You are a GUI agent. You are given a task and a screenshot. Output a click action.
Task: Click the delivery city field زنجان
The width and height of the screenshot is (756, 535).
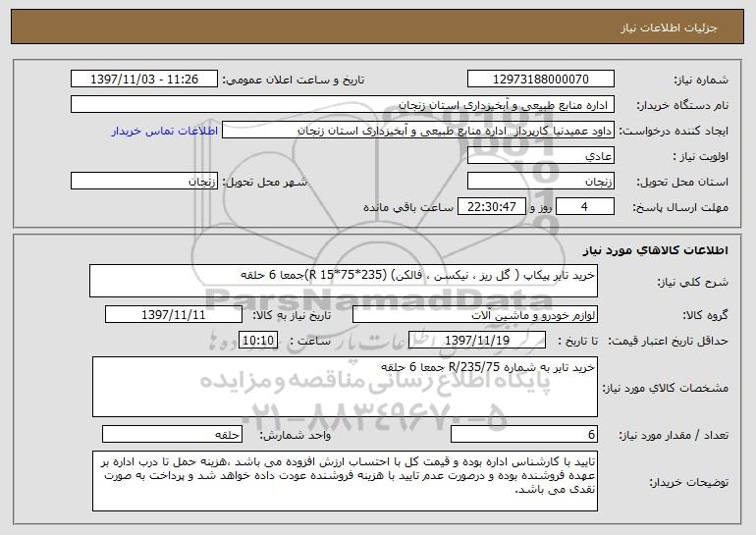[x=144, y=181]
